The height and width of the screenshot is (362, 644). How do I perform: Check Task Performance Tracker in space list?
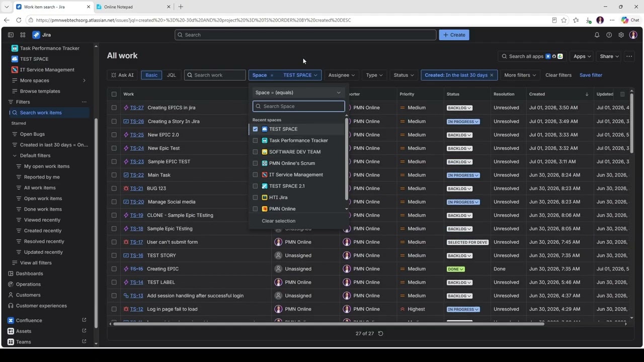255,141
